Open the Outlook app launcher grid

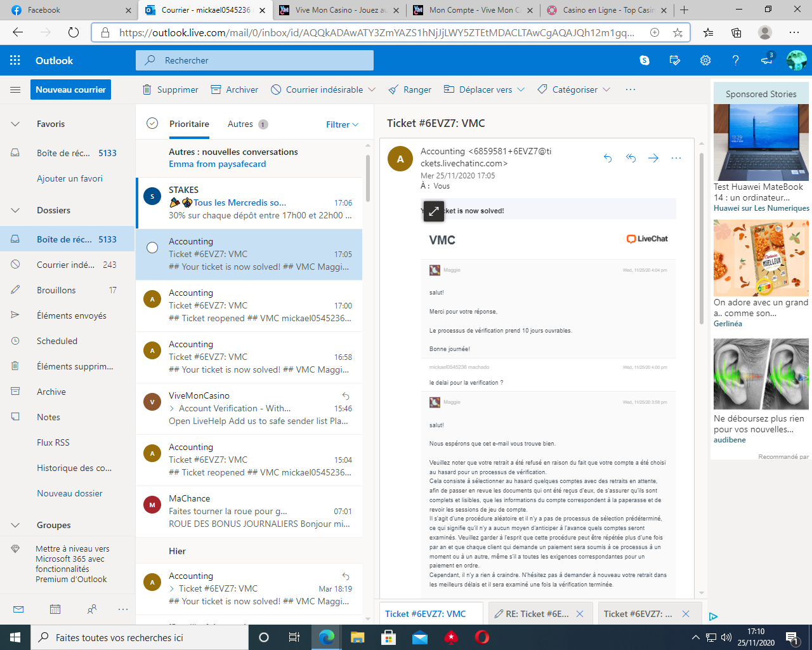tap(15, 60)
